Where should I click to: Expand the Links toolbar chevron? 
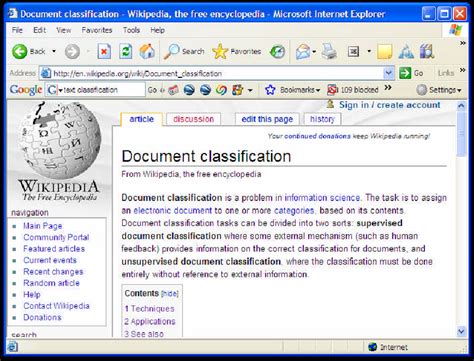tap(463, 70)
